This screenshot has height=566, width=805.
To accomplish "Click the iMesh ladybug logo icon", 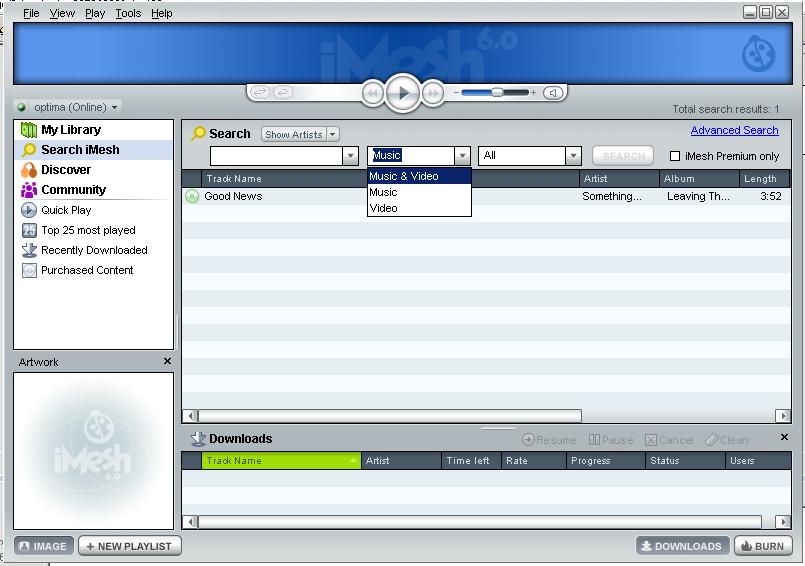I will [758, 53].
